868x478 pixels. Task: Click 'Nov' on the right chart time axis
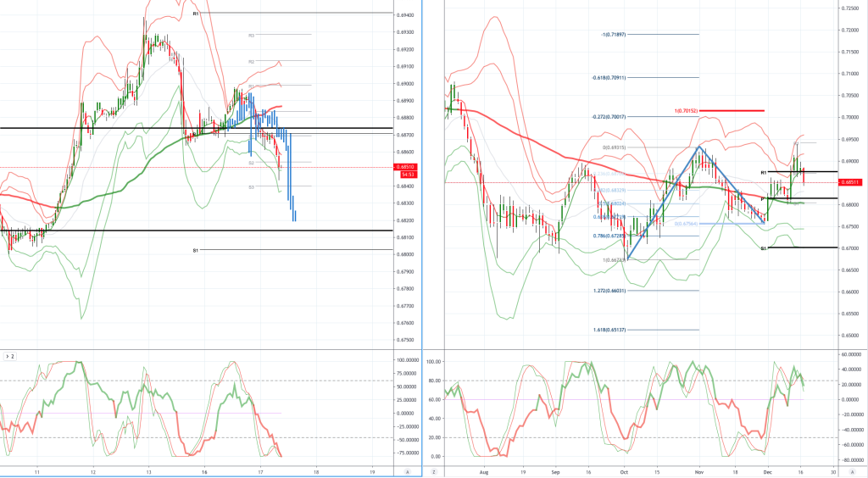(x=699, y=470)
